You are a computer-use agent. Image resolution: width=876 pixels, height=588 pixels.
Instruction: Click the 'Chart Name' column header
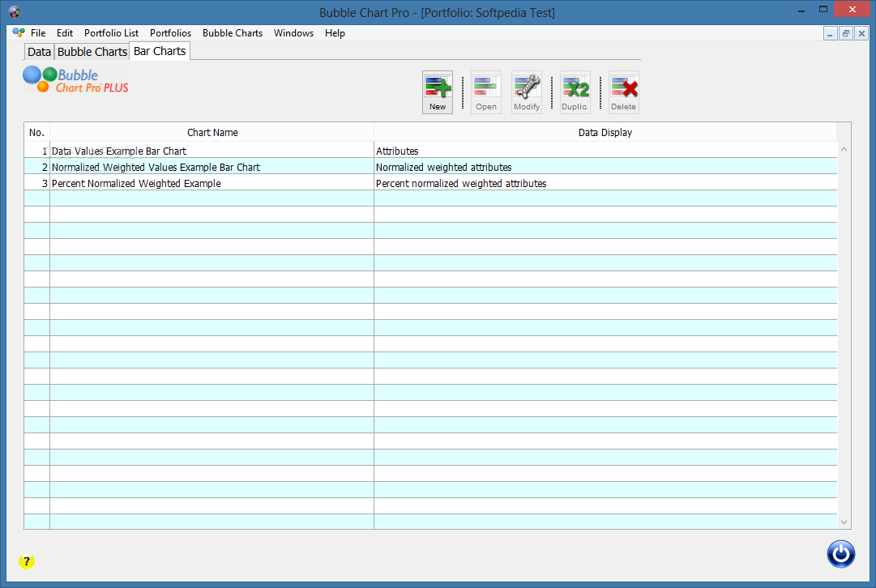pyautogui.click(x=212, y=132)
